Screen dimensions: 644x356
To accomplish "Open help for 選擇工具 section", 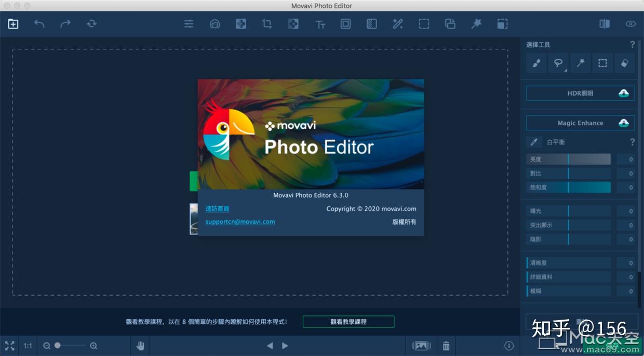I will 632,45.
